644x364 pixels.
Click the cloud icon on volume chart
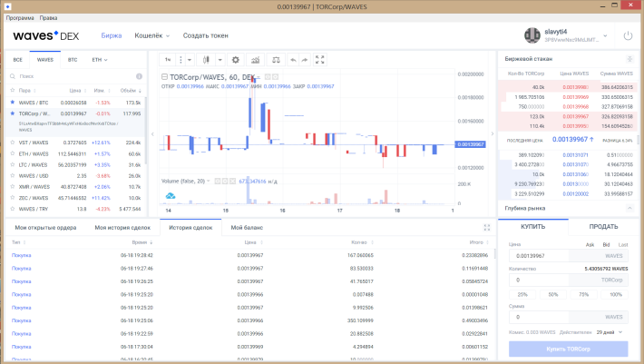tap(171, 196)
